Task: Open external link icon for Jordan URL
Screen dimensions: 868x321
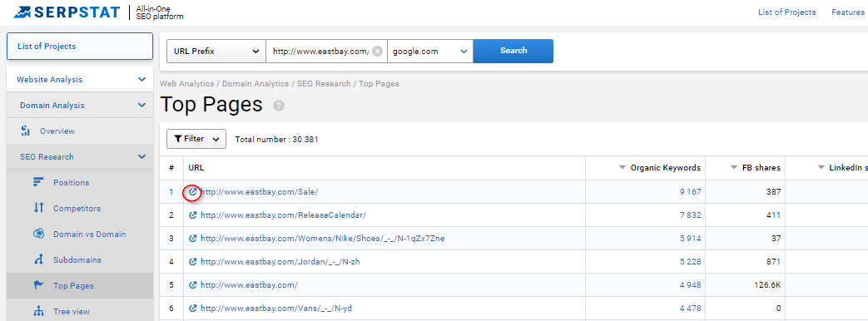Action: pyautogui.click(x=193, y=262)
